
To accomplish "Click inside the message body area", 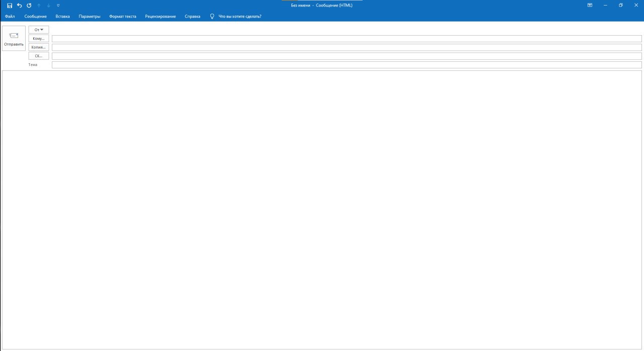I will point(322,210).
